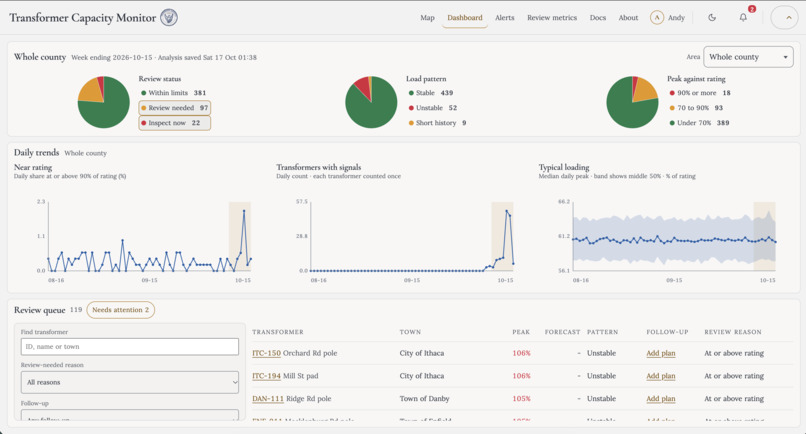Viewport: 806px width, 434px height.
Task: Click Under 70% 389 legend entry
Action: click(x=699, y=123)
